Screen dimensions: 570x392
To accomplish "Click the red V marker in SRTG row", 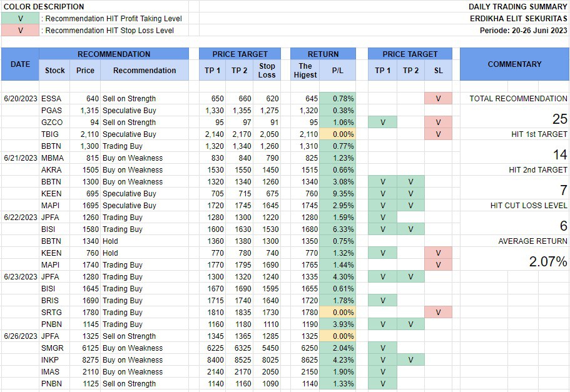I will [438, 313].
